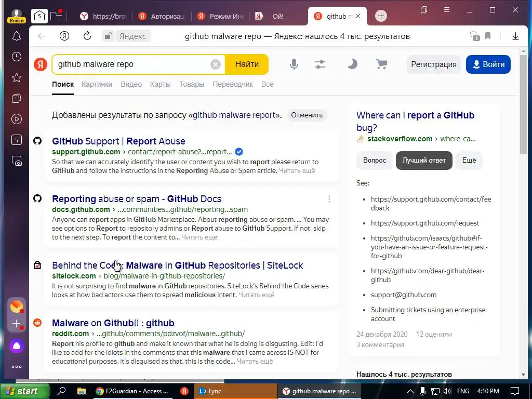532x399 pixels.
Task: Open new tab with the plus button
Action: coord(381,16)
